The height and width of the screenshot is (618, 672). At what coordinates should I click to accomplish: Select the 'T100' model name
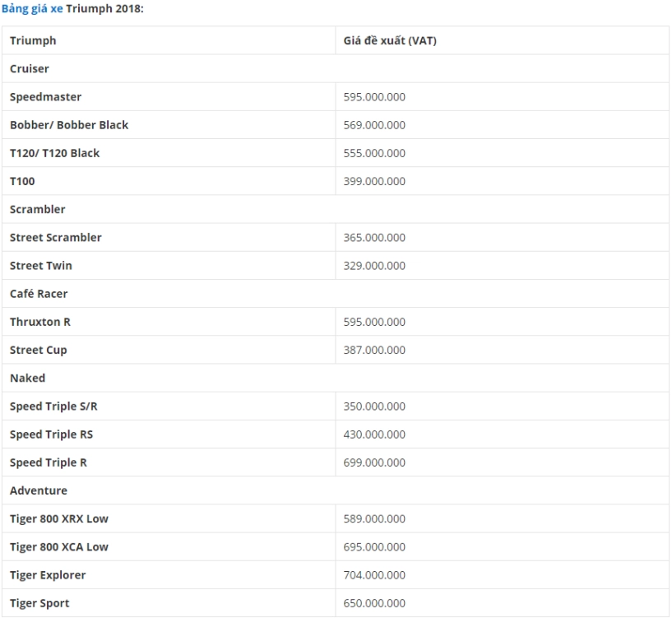tap(22, 181)
